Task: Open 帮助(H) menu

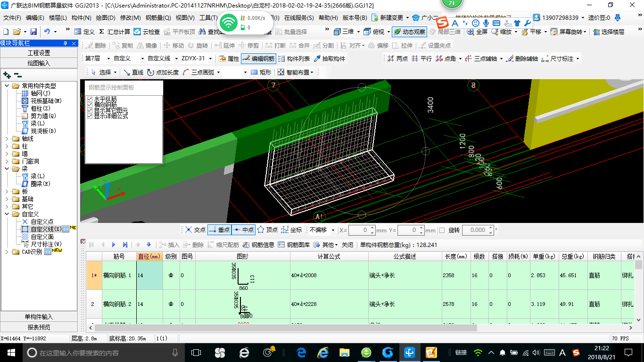Action: click(x=328, y=17)
